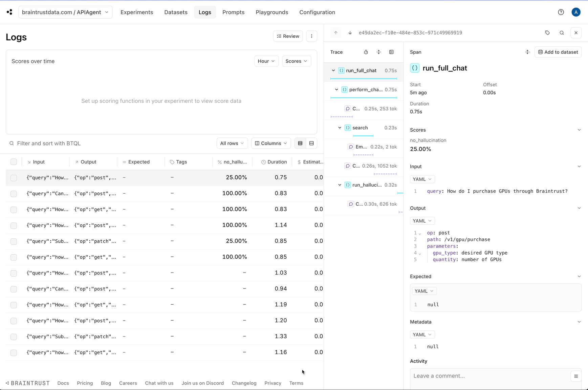Open the help icon in the top bar
This screenshot has width=588, height=390.
click(561, 12)
